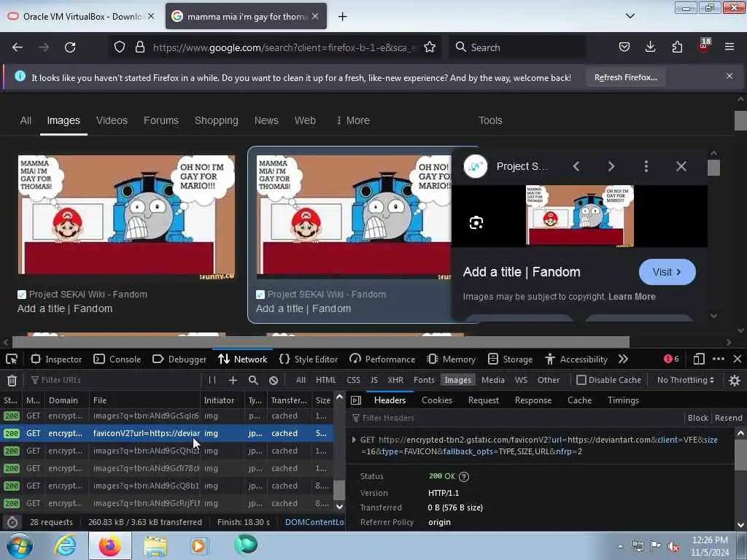Switch to the Cookies details tab
Image resolution: width=747 pixels, height=560 pixels.
click(437, 400)
